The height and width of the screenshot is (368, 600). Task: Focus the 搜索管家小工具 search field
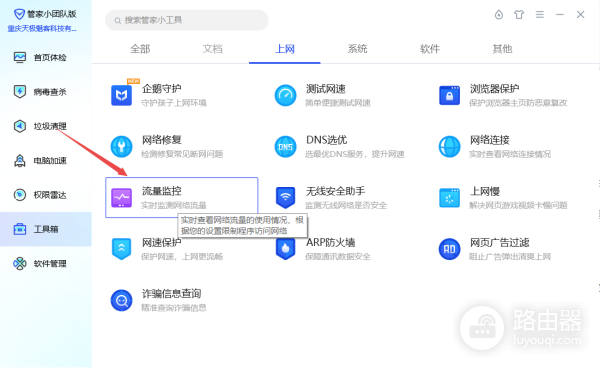click(x=187, y=20)
